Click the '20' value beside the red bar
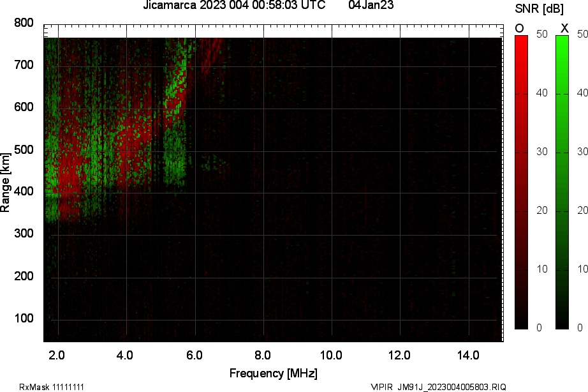 [542, 210]
